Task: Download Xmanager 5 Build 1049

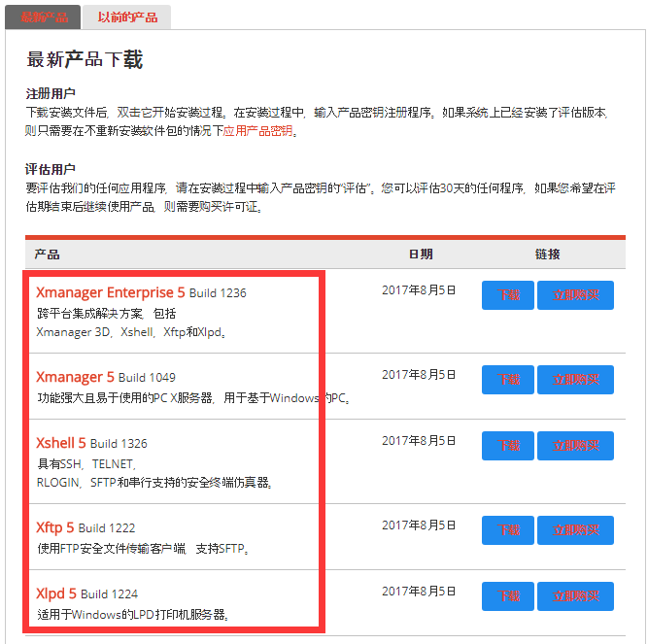Action: 508,380
